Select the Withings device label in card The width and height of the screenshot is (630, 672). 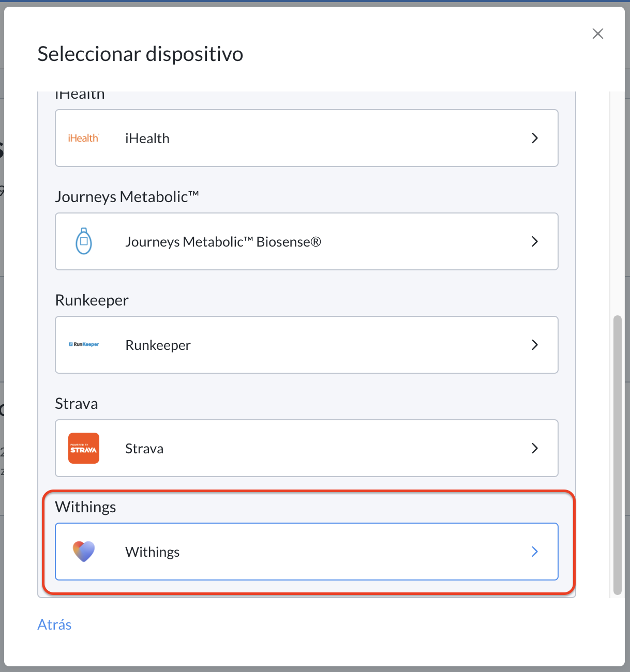point(153,552)
